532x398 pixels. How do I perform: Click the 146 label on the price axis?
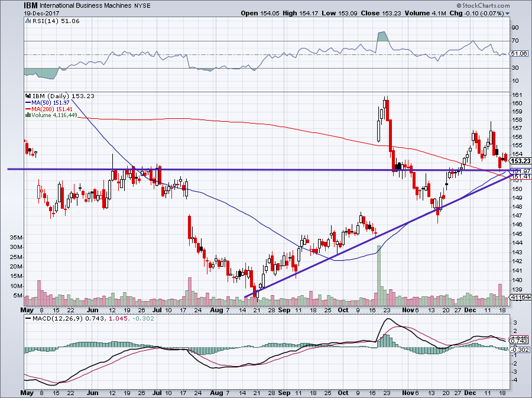(x=517, y=224)
